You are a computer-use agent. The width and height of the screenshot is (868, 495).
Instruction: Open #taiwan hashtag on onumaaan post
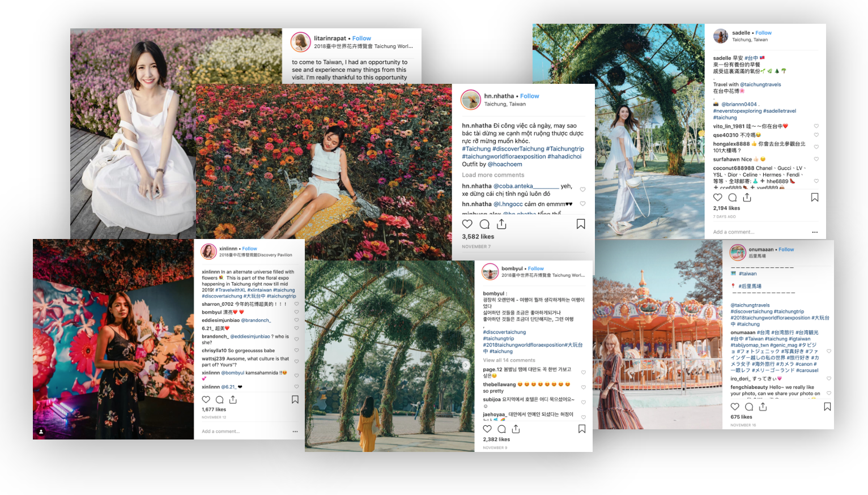coord(747,274)
